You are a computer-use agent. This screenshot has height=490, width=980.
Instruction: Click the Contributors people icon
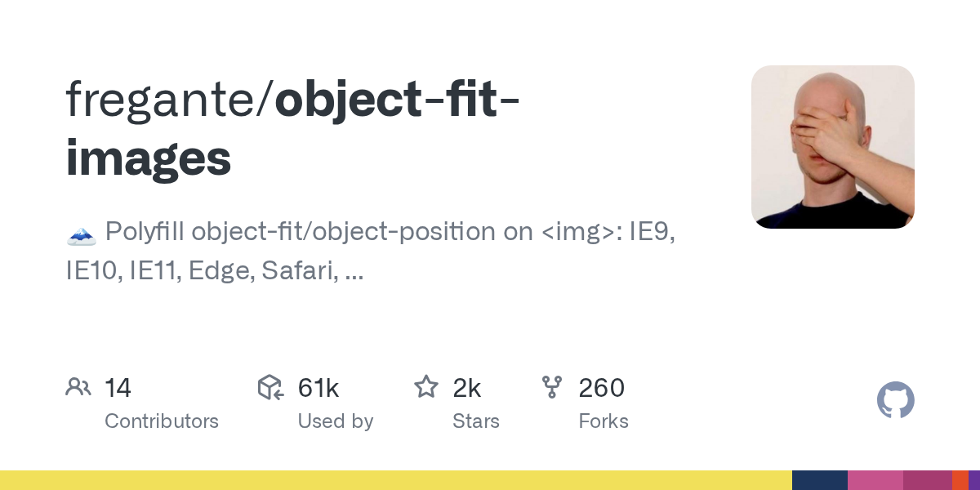78,387
